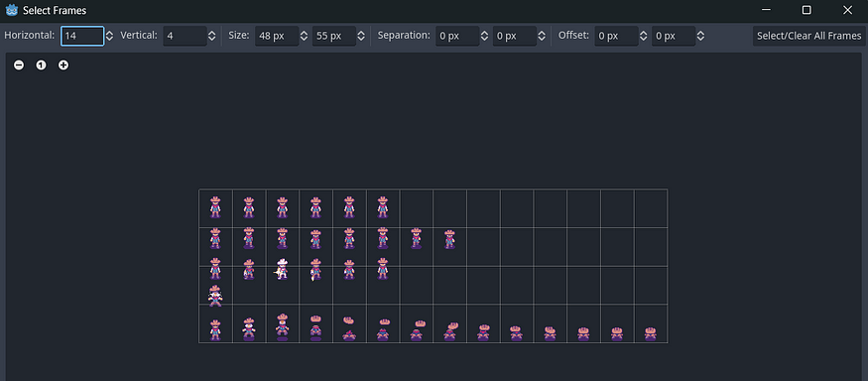Viewport: 868px width, 381px height.
Task: Click the zoom in plus icon
Action: [x=63, y=65]
